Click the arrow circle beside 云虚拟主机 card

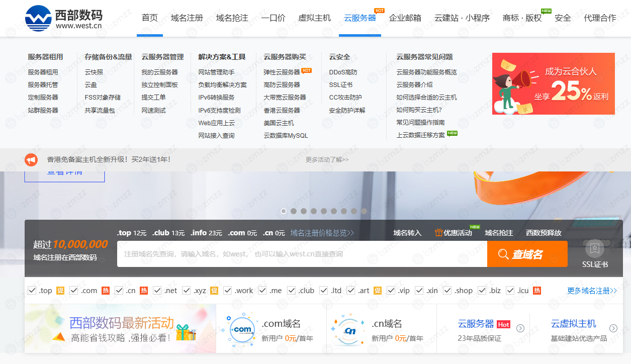pyautogui.click(x=613, y=328)
